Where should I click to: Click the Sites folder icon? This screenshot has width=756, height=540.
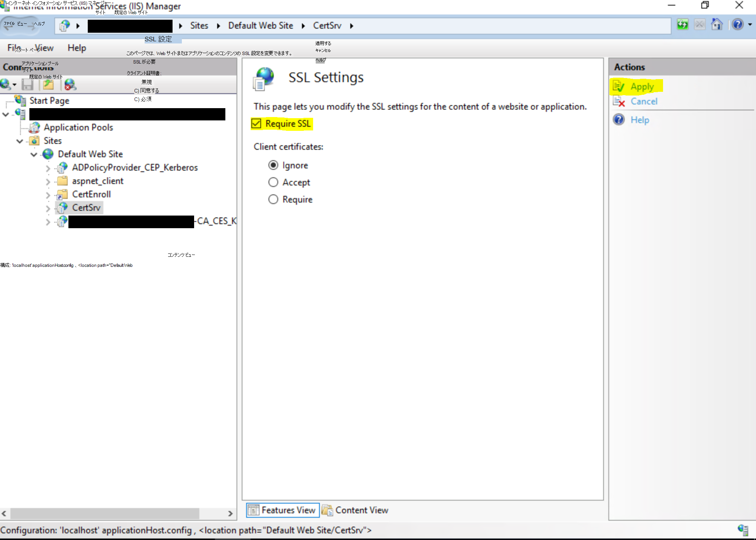point(35,141)
